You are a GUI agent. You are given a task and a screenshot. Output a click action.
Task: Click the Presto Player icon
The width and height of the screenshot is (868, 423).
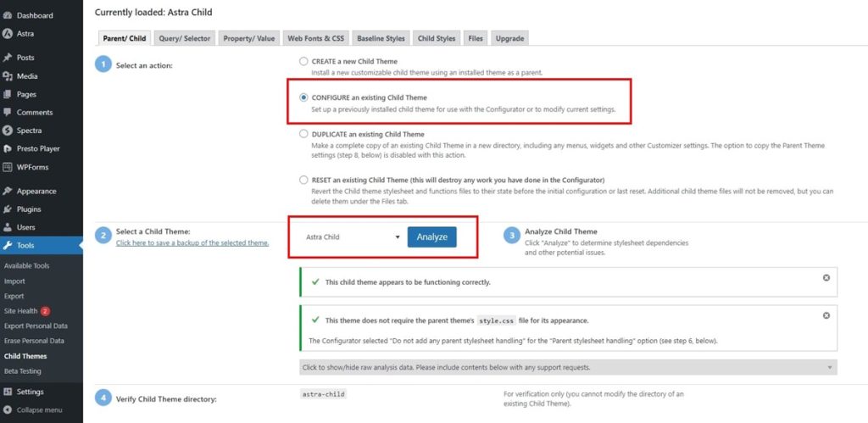7,149
